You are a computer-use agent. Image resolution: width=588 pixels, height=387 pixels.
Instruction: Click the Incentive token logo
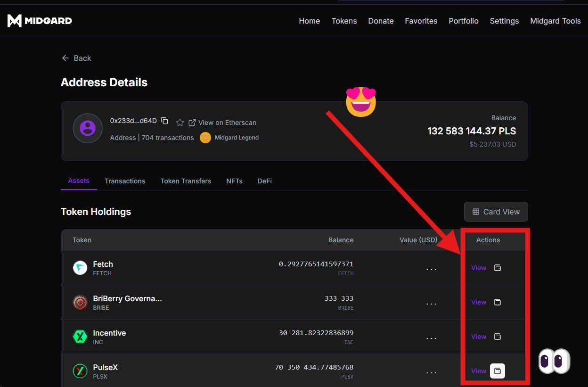tap(80, 337)
